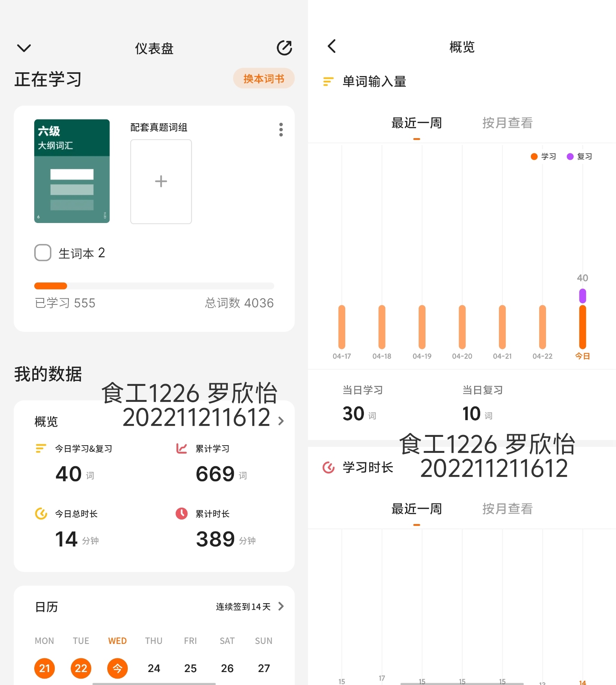This screenshot has height=685, width=616.
Task: Click the 换本词书 button
Action: click(264, 78)
